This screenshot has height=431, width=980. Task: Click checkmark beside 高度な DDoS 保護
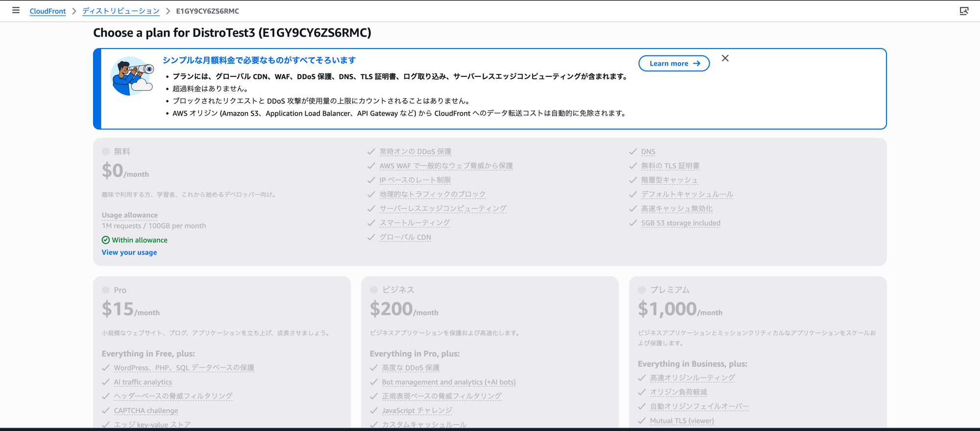374,368
